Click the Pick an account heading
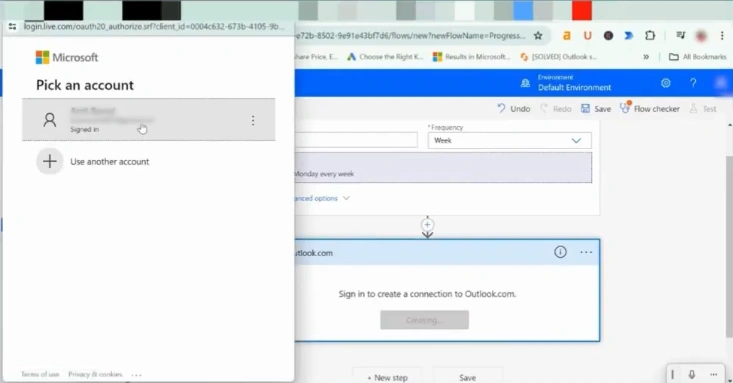Screen dimensions: 733x383 (85, 85)
